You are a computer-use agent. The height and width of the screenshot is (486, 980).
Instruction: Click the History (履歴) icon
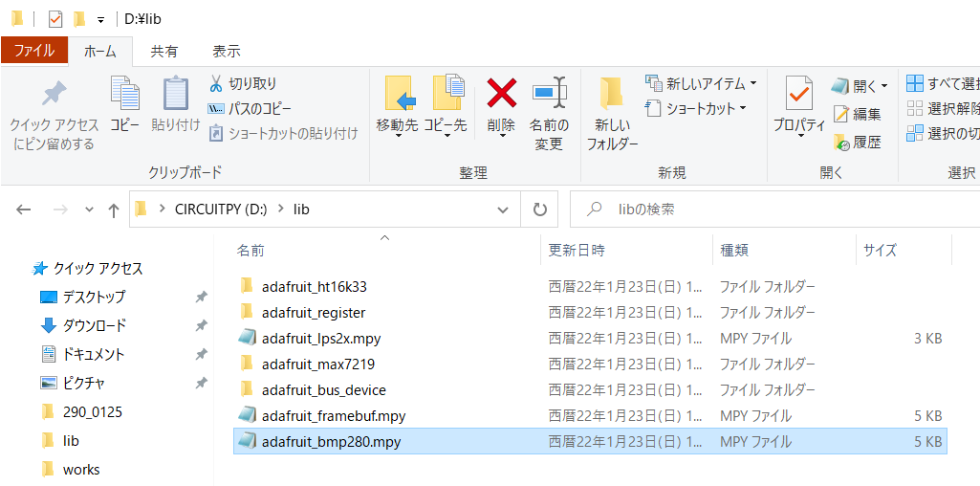click(841, 142)
